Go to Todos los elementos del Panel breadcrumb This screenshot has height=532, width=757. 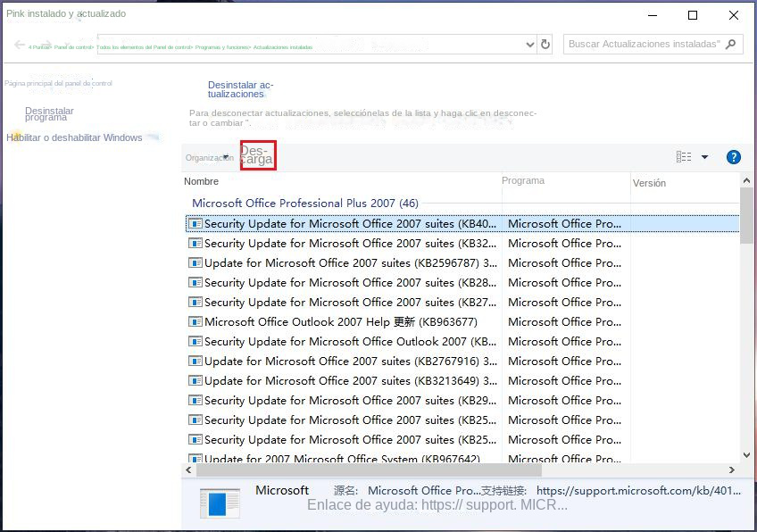pyautogui.click(x=144, y=47)
